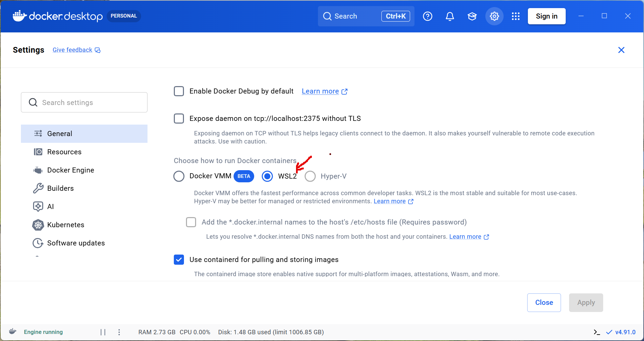The image size is (644, 341).
Task: Open Learn more link for docker.internal DNS
Action: point(465,237)
